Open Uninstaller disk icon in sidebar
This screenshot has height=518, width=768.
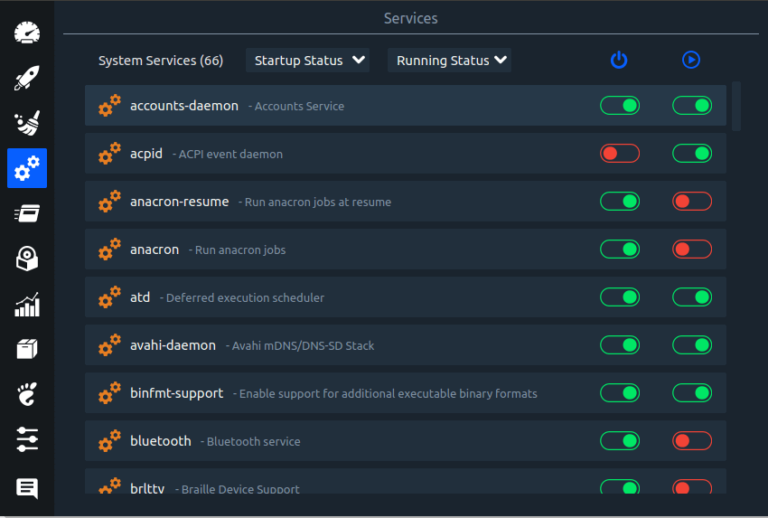pos(27,259)
